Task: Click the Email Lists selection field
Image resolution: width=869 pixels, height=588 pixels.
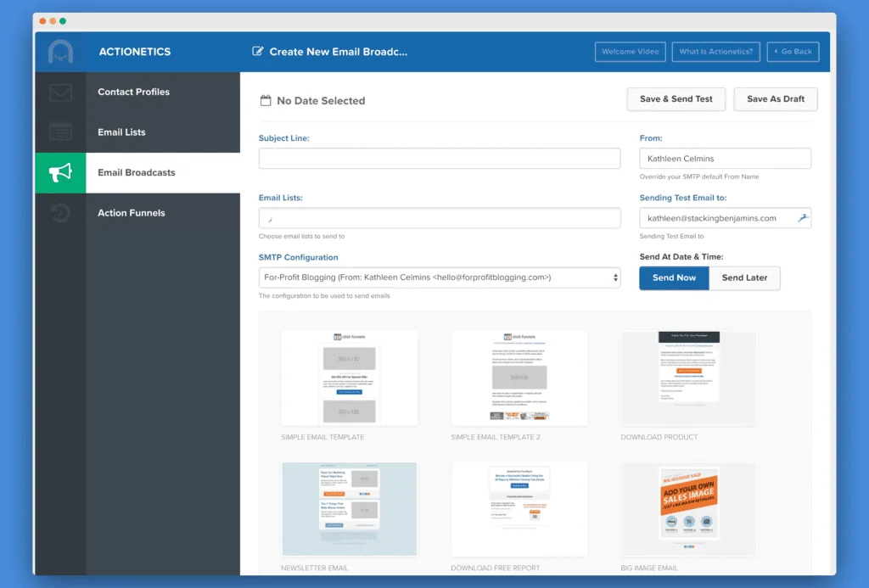Action: click(x=440, y=218)
